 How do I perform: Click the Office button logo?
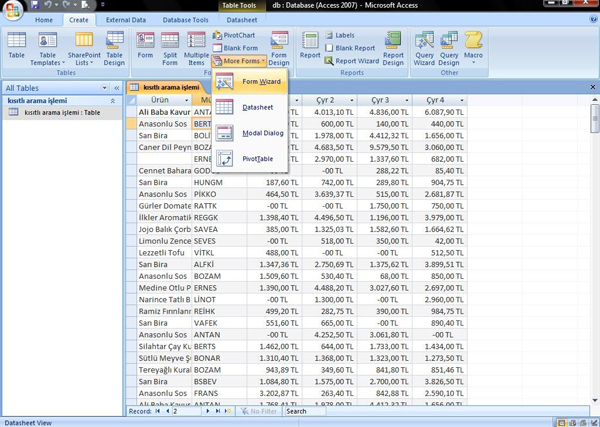[x=12, y=9]
